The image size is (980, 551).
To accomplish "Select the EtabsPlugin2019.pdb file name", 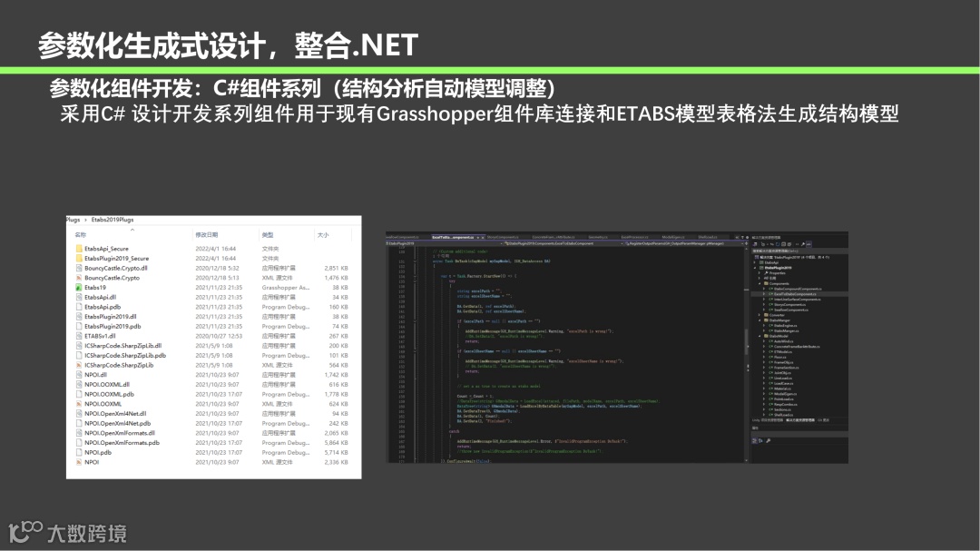I will coord(113,326).
